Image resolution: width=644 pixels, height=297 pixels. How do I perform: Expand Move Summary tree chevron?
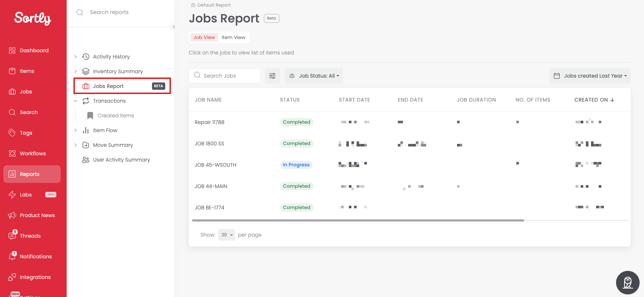(x=75, y=145)
